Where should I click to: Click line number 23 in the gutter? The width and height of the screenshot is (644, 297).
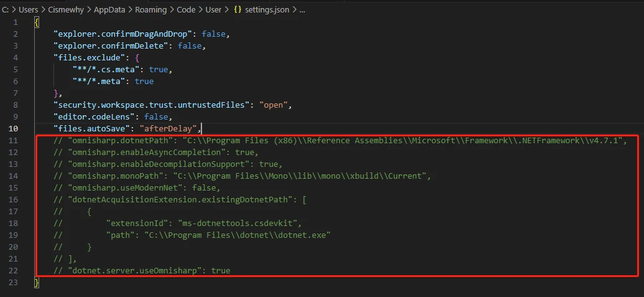point(13,283)
